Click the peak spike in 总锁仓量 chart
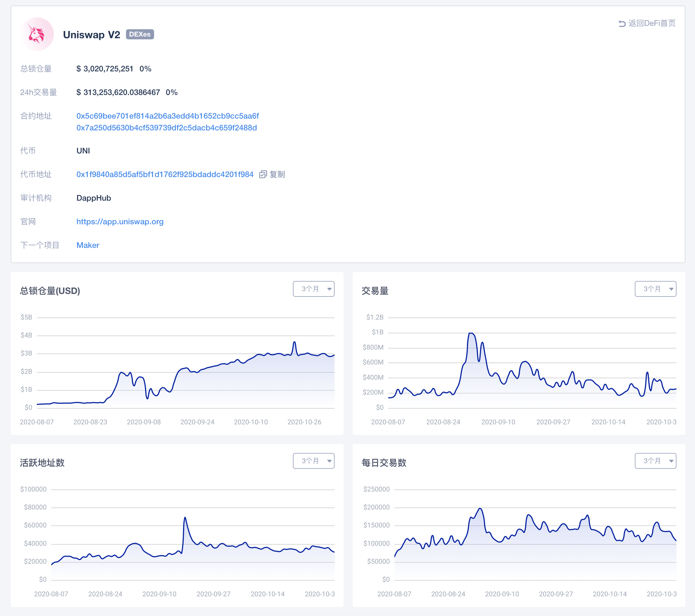Image resolution: width=695 pixels, height=616 pixels. click(x=294, y=342)
